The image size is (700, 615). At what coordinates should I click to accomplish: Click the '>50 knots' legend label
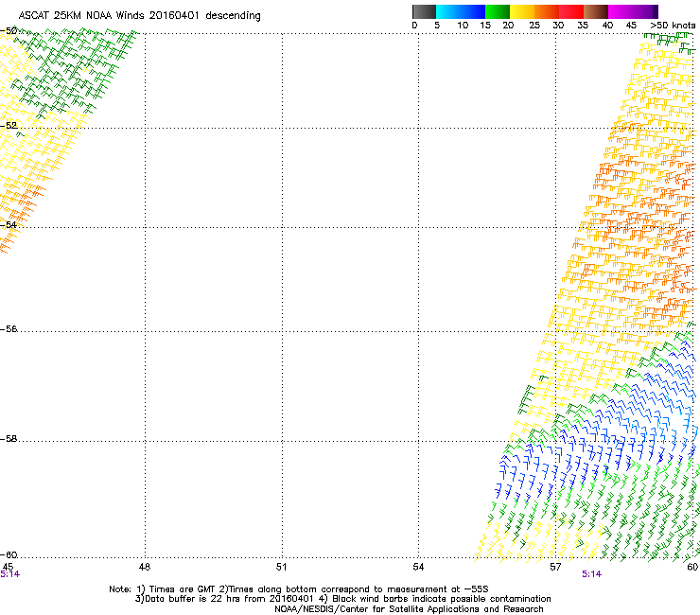point(673,26)
